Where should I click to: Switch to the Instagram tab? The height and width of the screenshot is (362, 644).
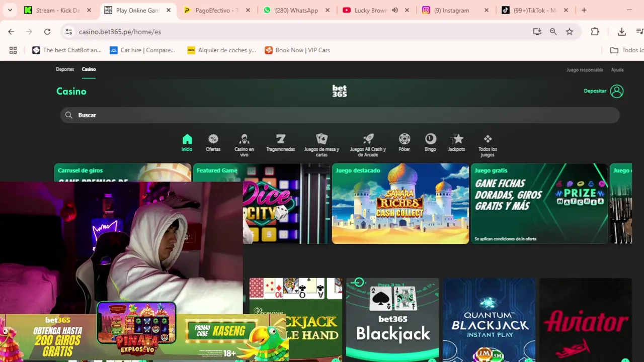click(452, 10)
